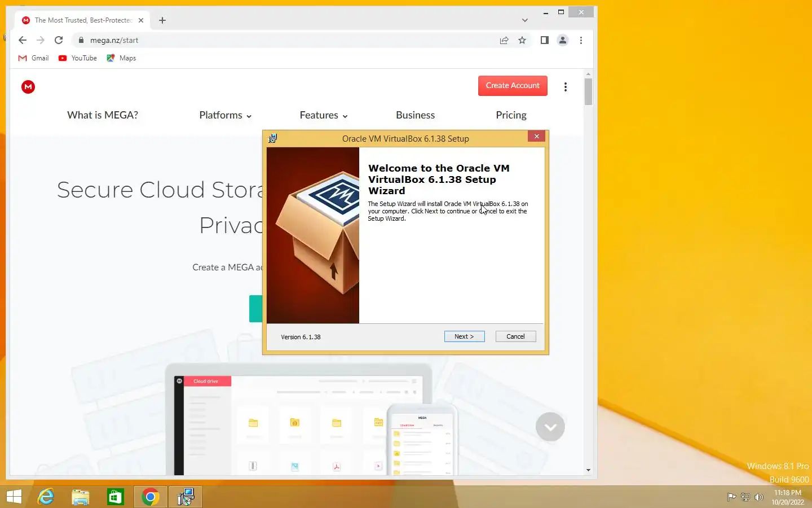Launch Internet Explorer from taskbar
Screen dimensions: 812x508
(x=46, y=497)
